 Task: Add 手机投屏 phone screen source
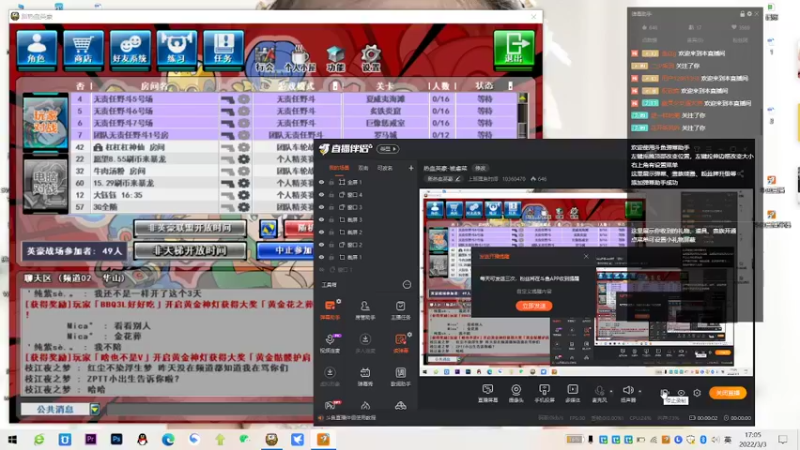point(544,393)
